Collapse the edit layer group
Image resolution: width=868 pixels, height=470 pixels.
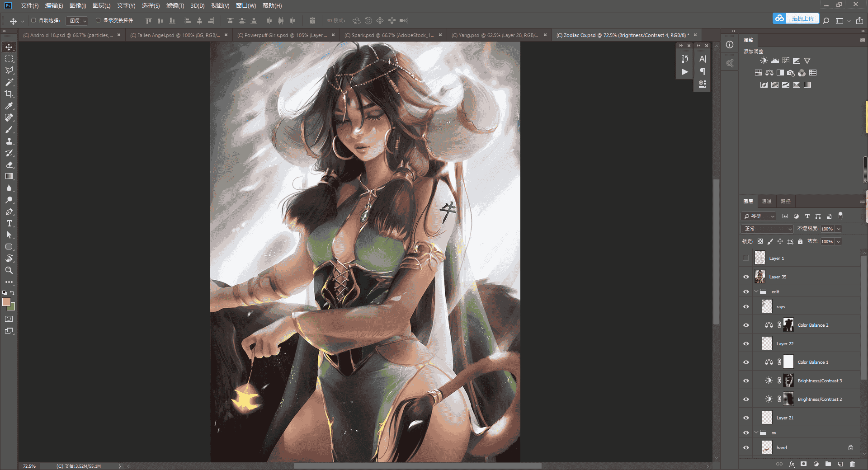(x=756, y=291)
